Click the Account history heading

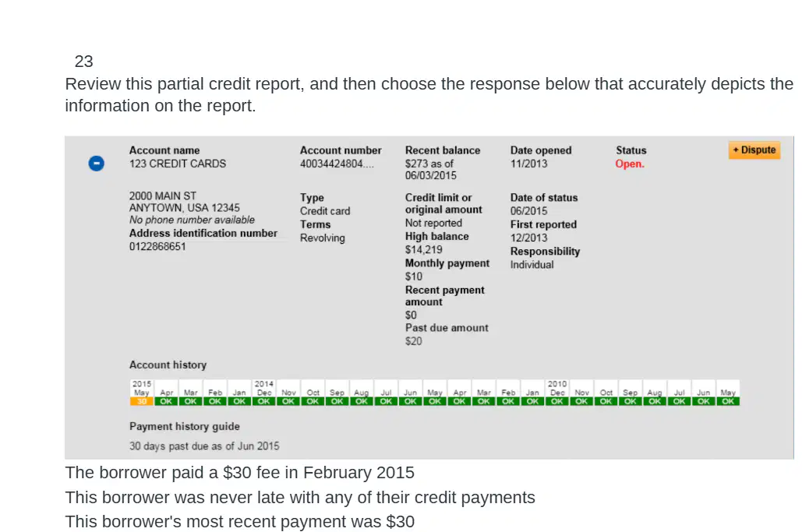coord(168,365)
